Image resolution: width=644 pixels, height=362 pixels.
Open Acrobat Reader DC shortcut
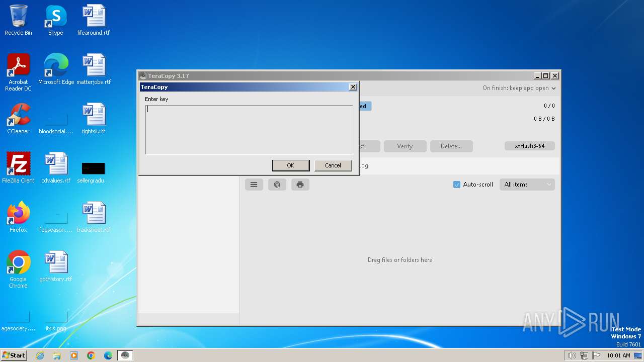pos(18,72)
